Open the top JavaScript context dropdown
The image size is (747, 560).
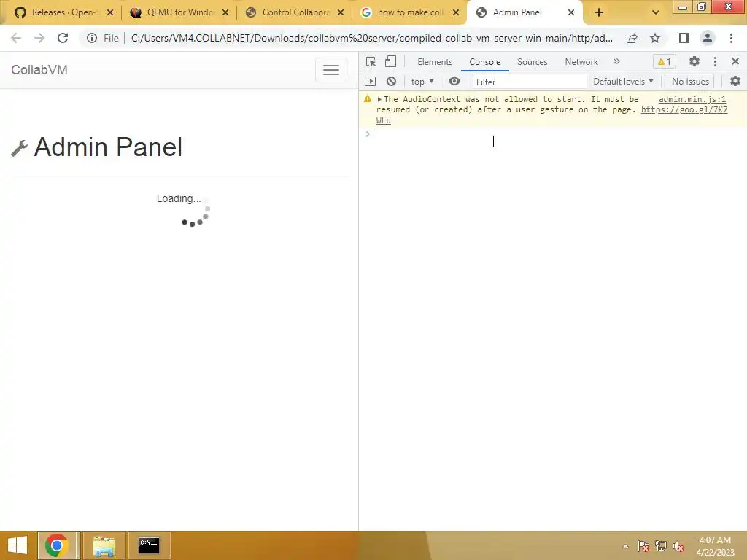coord(422,82)
